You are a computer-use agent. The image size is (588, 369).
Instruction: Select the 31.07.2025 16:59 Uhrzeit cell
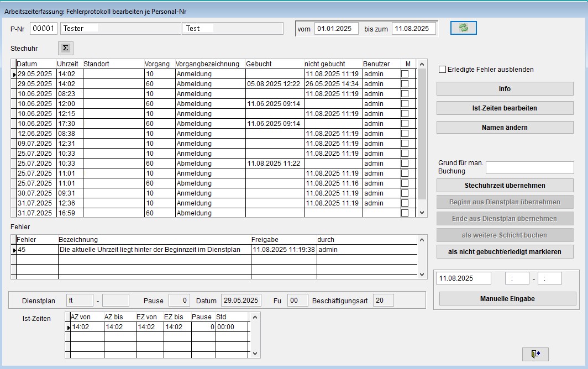point(70,213)
